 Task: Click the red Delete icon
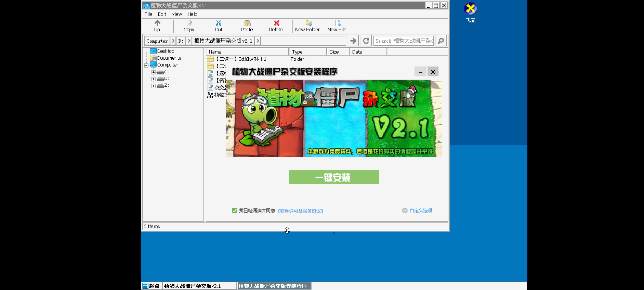click(x=276, y=23)
